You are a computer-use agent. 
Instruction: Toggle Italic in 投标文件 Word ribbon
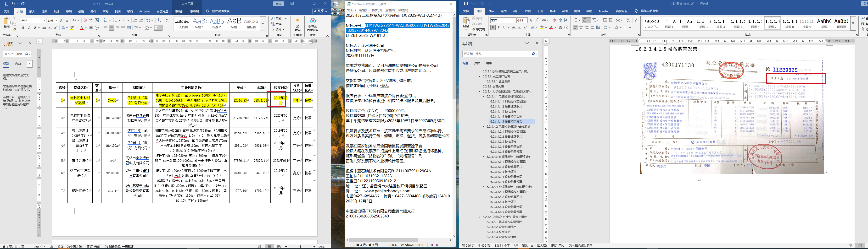499,27
